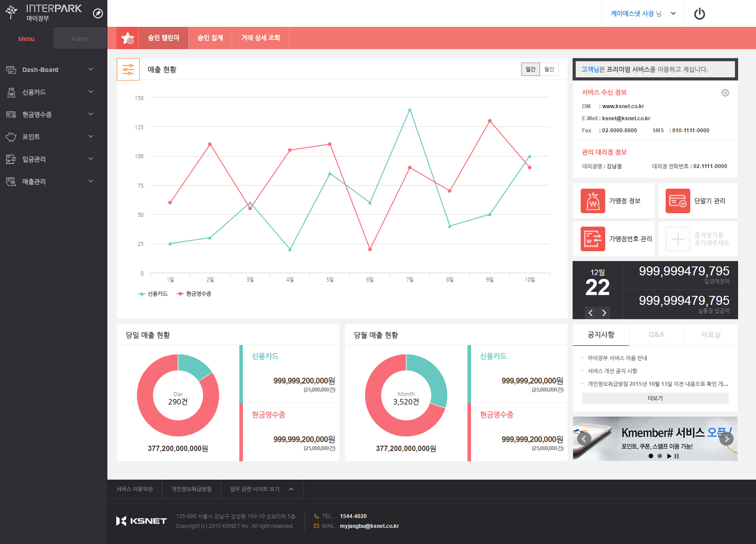756x544 pixels.
Task: Open 단말기 관리 card icon
Action: coord(678,201)
